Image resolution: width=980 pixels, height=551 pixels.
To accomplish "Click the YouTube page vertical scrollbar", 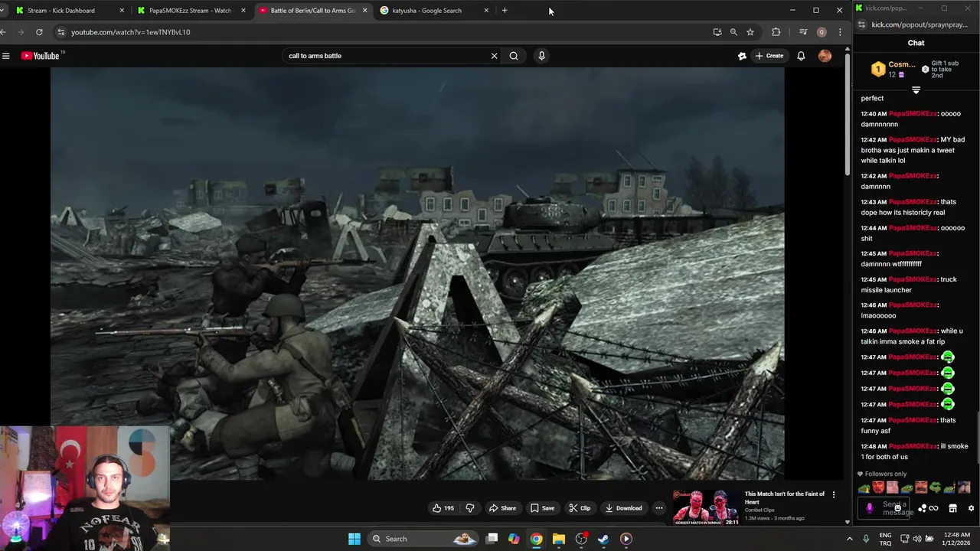I will (x=848, y=115).
